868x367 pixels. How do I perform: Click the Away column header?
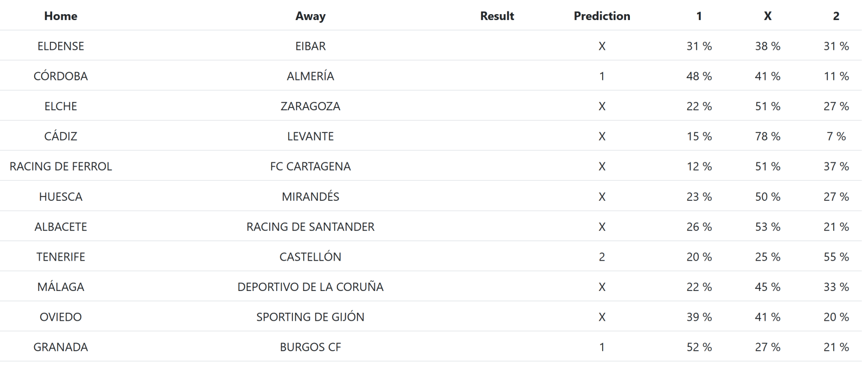pyautogui.click(x=310, y=16)
